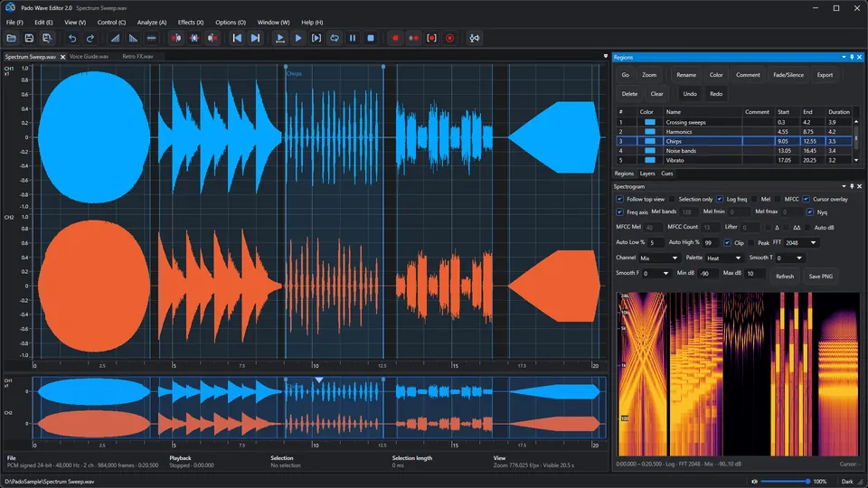Click the middle red bracket crop icon
868x488 pixels.
[194, 38]
